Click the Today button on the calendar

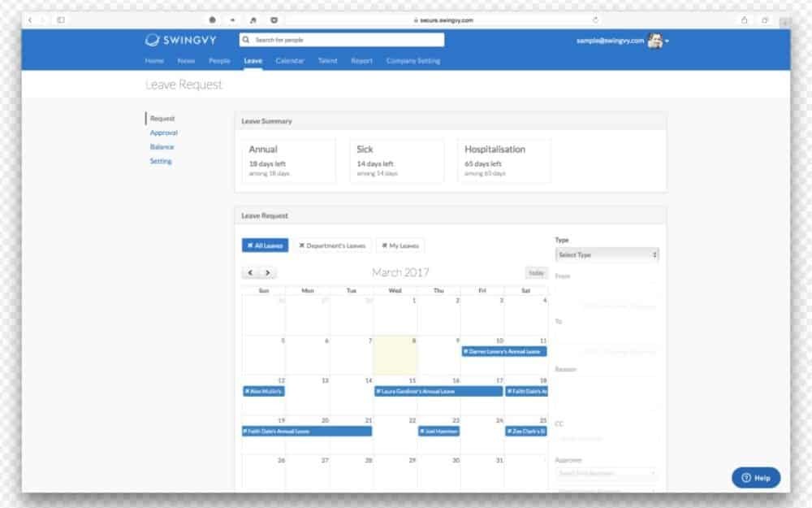tap(536, 273)
